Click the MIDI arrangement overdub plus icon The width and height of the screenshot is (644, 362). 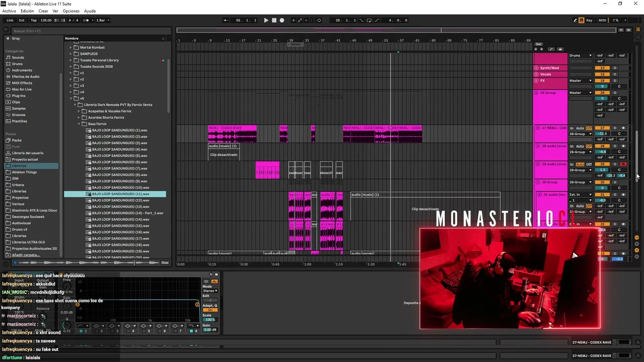294,21
